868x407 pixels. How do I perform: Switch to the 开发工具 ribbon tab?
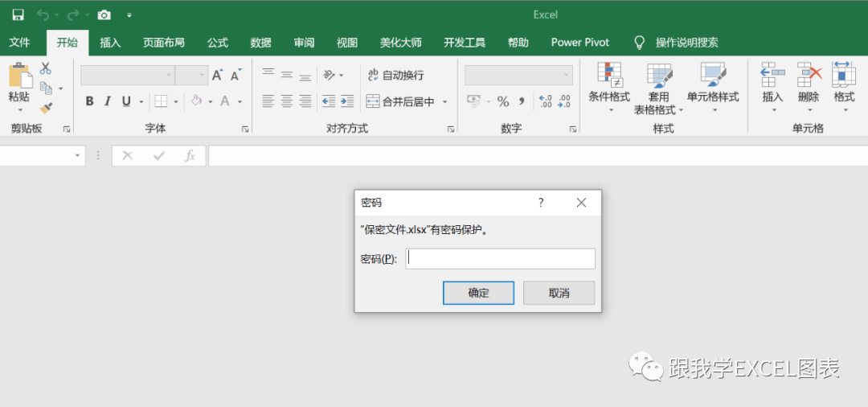465,43
